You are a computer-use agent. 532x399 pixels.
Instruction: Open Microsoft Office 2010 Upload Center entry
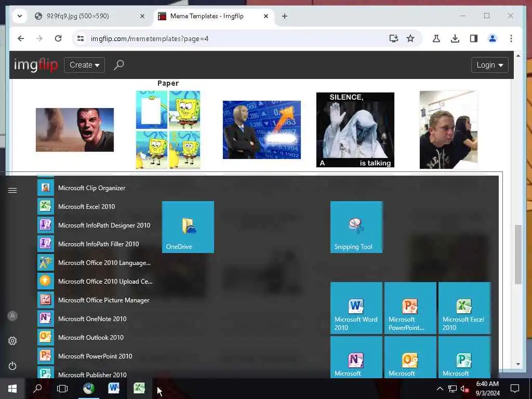[96, 281]
